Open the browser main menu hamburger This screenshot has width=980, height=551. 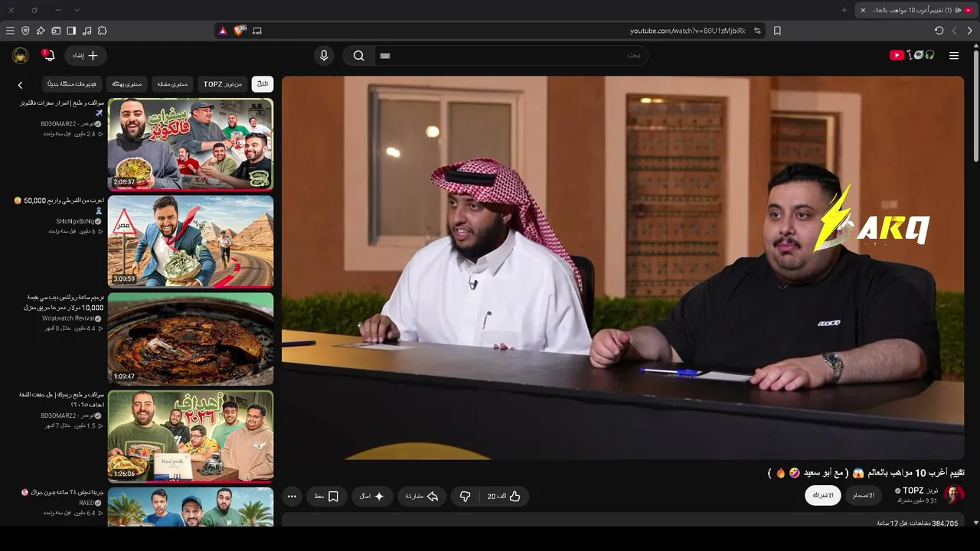10,31
